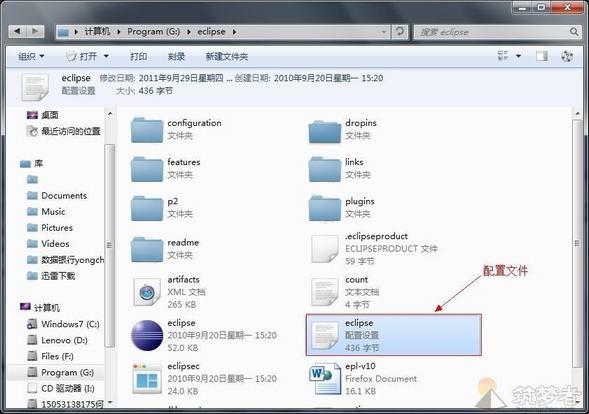The width and height of the screenshot is (589, 414).
Task: Open the plugins folder
Action: point(342,208)
